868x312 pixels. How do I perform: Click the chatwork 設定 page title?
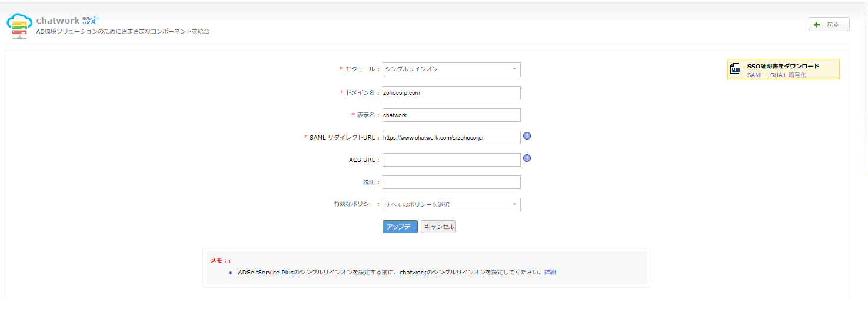[x=68, y=21]
